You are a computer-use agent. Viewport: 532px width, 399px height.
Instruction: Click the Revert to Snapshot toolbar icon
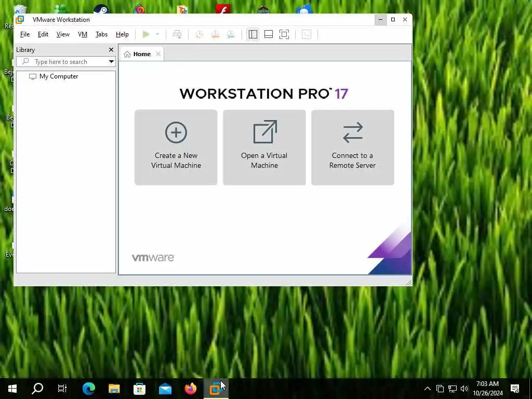[x=215, y=34]
